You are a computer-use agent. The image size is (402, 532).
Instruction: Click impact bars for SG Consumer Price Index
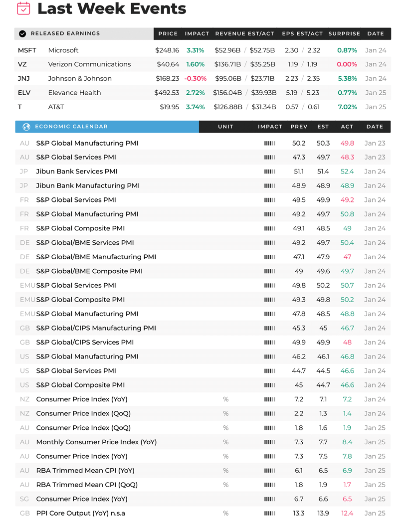pos(270,499)
